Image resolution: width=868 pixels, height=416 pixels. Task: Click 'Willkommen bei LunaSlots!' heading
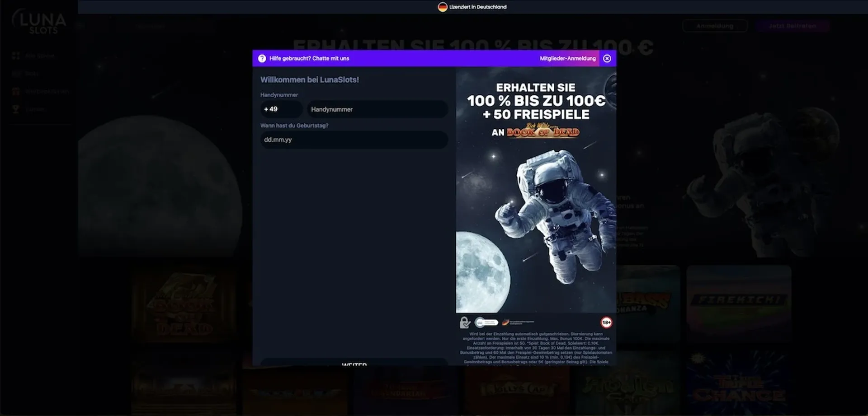(x=310, y=79)
